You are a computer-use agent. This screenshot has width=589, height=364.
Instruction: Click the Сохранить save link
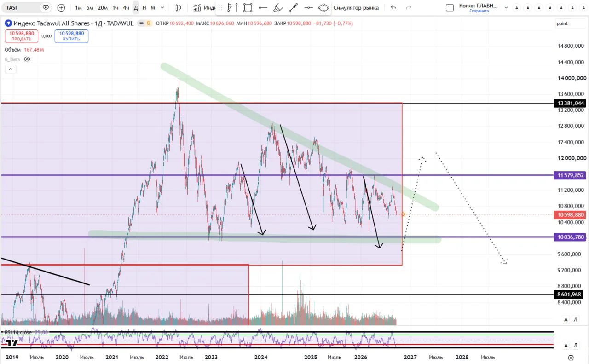(x=479, y=11)
